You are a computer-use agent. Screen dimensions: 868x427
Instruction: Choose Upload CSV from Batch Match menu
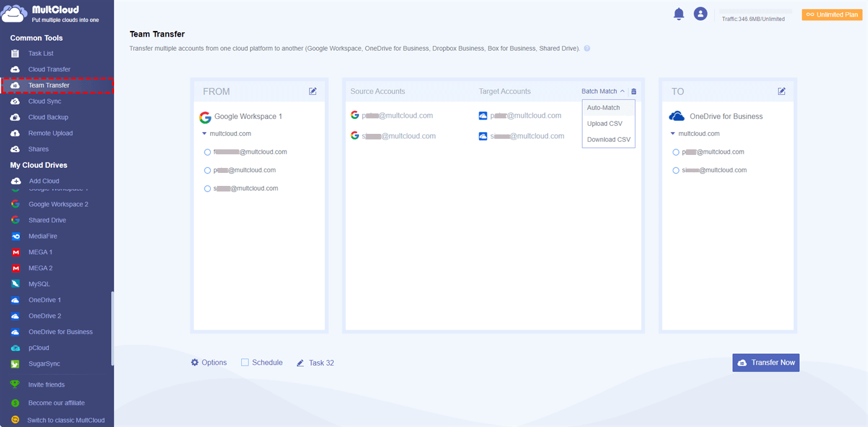coord(609,123)
